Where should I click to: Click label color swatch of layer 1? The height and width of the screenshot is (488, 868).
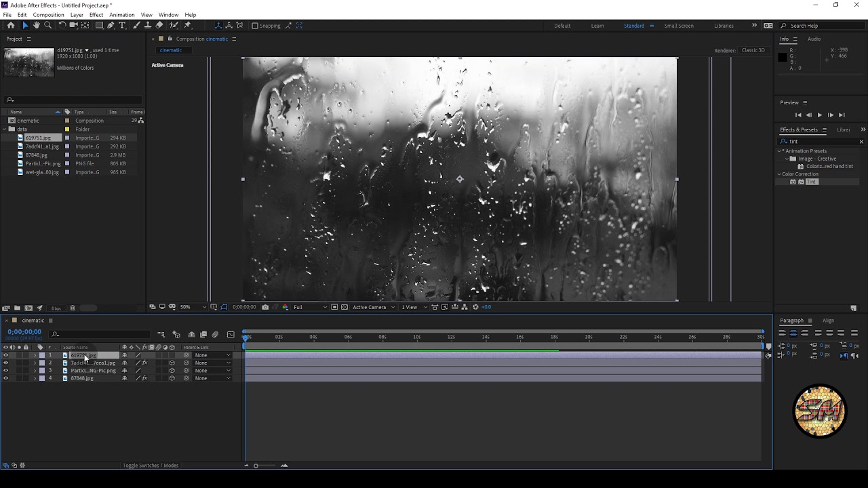(x=41, y=355)
